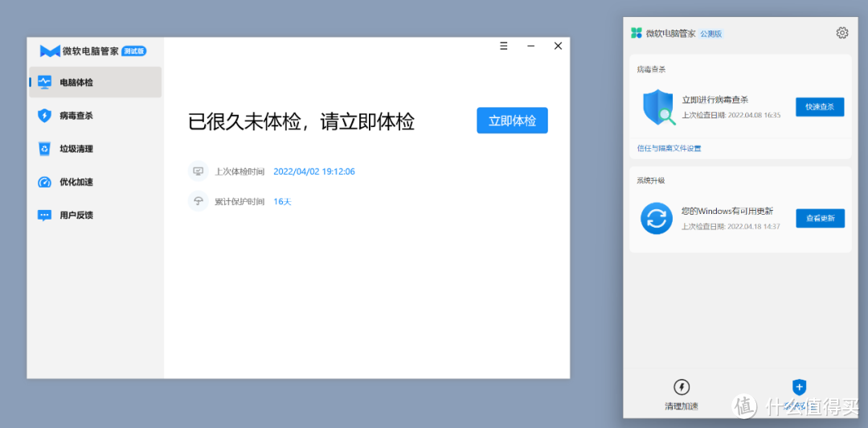The width and height of the screenshot is (868, 428).
Task: Click the 已很久未体检 headline text
Action: (x=301, y=121)
